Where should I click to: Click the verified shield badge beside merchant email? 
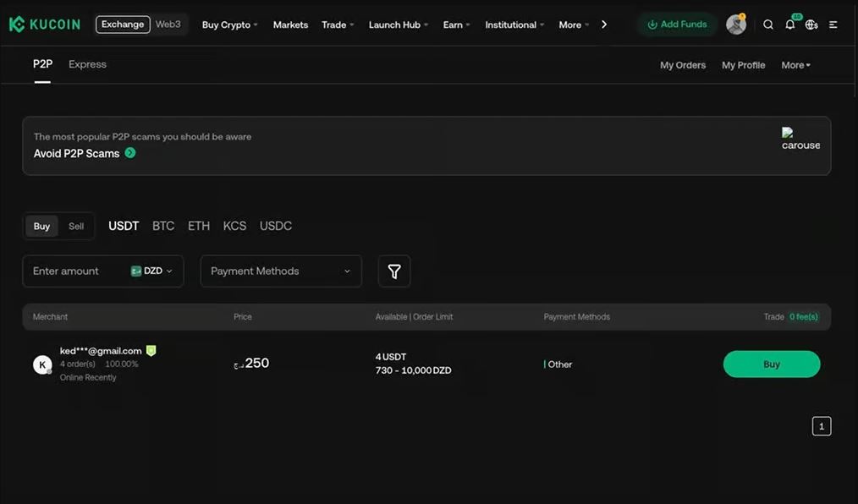click(151, 350)
